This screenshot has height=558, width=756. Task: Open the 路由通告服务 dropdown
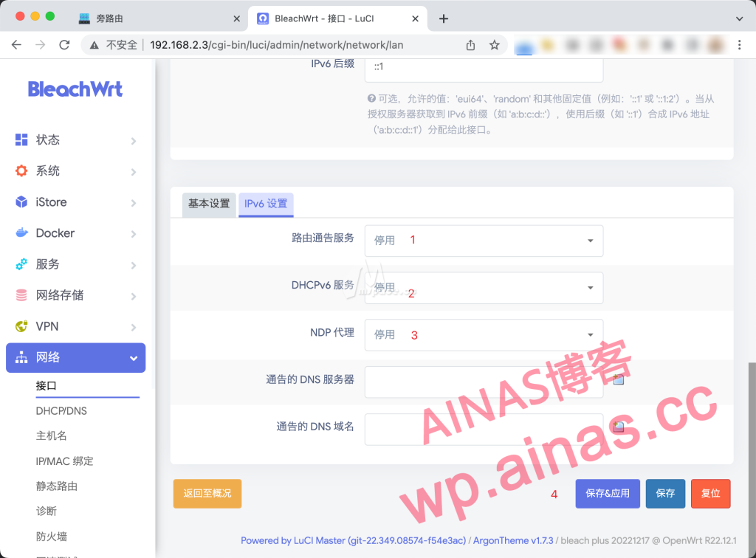484,241
